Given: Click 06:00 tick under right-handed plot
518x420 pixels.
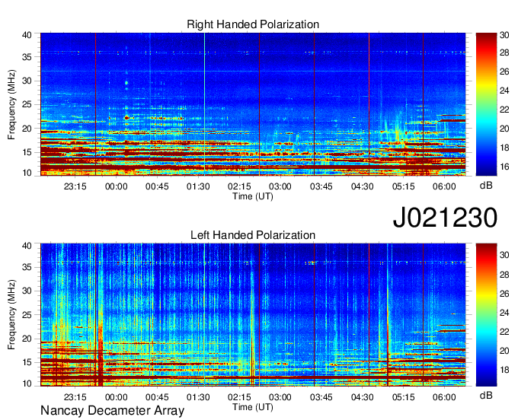Looking at the screenshot, I should click(x=444, y=186).
